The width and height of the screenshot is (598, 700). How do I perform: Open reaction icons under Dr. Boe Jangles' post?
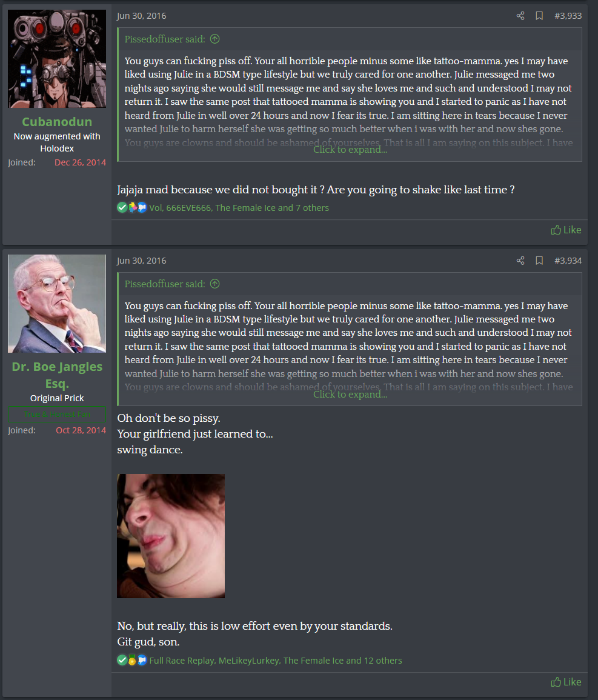point(131,660)
